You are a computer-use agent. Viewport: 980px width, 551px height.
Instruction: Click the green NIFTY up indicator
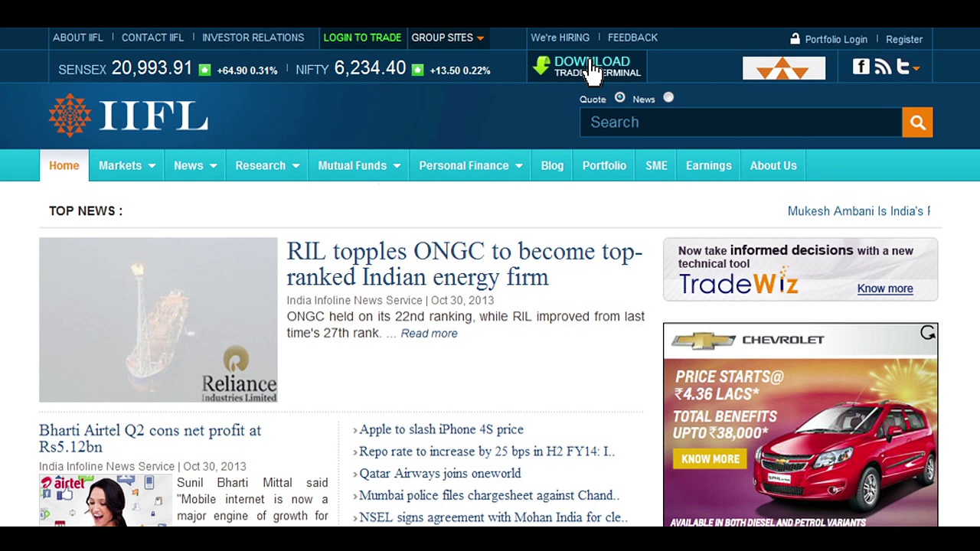click(417, 70)
